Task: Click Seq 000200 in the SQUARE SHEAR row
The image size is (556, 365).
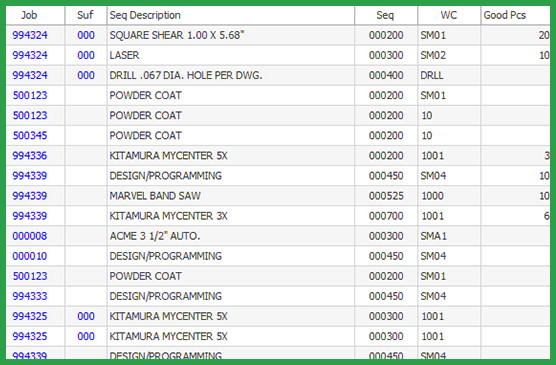Action: coord(386,35)
